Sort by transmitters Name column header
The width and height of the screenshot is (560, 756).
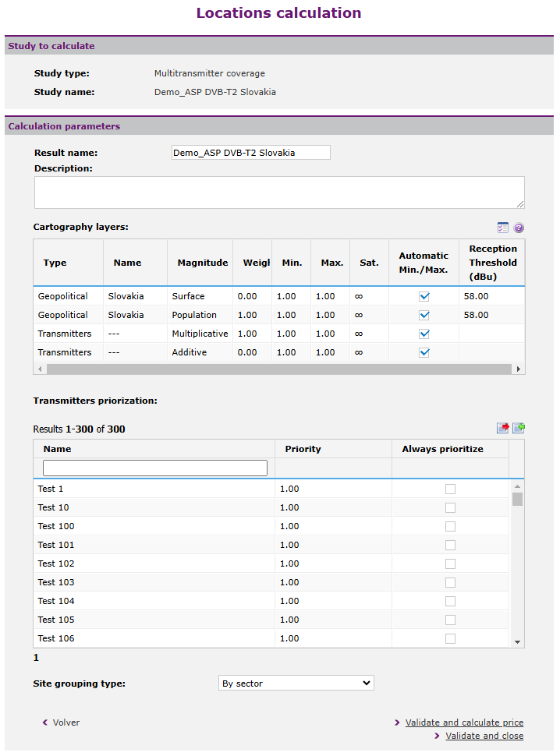point(58,449)
